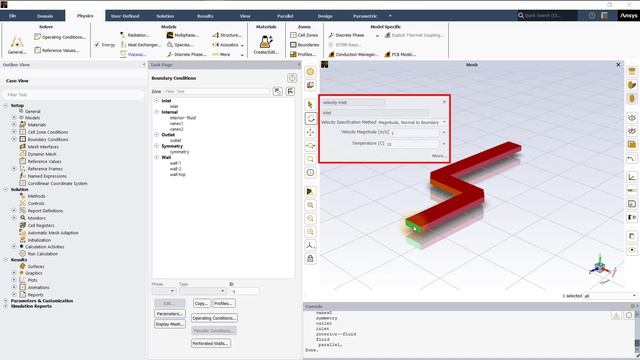The width and height of the screenshot is (640, 360).
Task: Click the Copy... button
Action: point(202,303)
